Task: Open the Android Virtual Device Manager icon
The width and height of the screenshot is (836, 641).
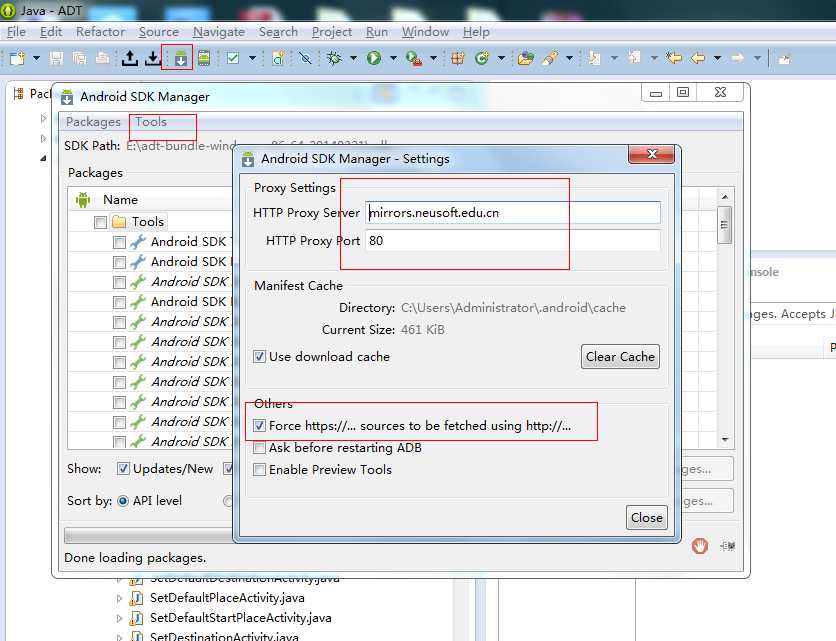Action: tap(204, 58)
